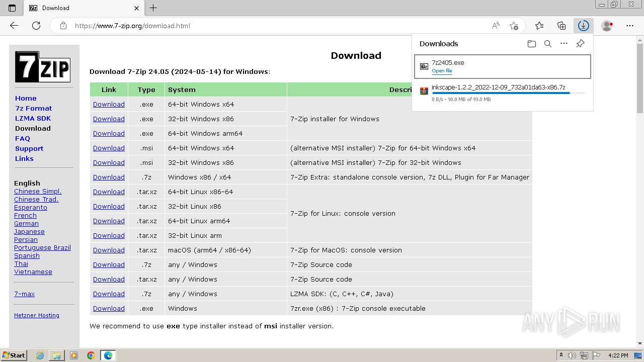Reload the 7-Zip download page
Viewport: 644px width, 362px height.
36,26
